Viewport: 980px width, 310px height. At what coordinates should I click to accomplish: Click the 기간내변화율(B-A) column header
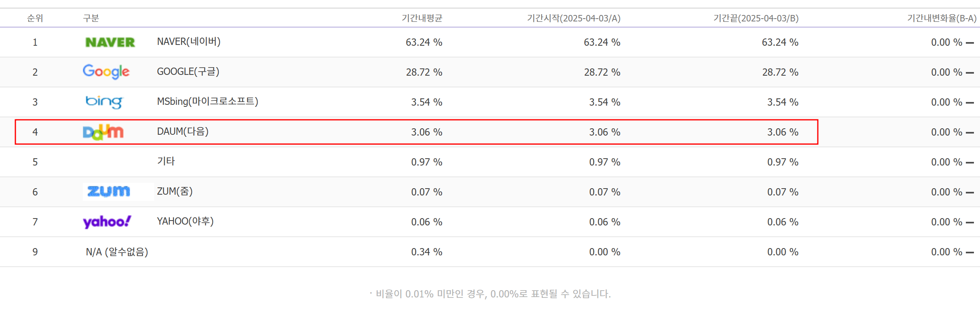(x=942, y=18)
